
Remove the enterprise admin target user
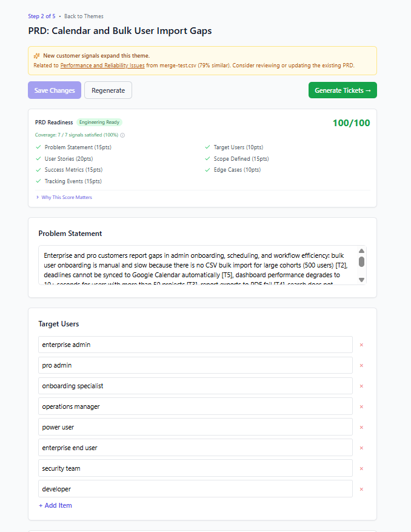pyautogui.click(x=361, y=345)
